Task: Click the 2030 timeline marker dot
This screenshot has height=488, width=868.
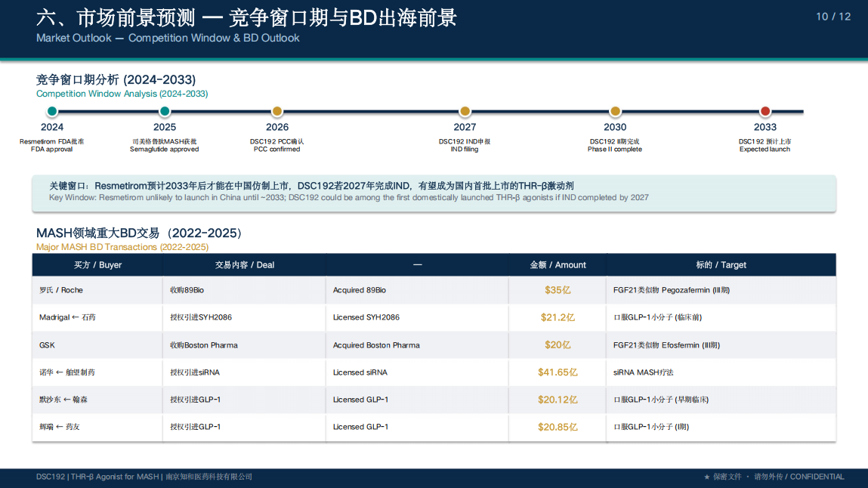Action: point(615,111)
